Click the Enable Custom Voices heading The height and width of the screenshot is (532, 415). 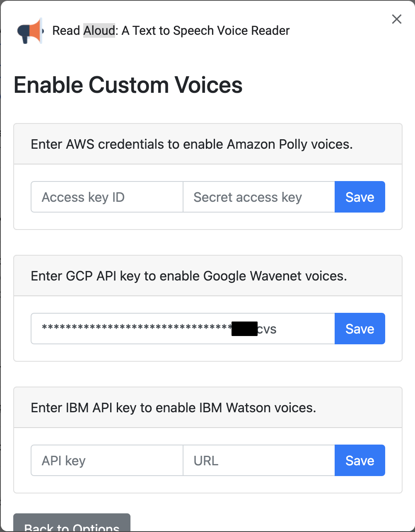pyautogui.click(x=128, y=85)
